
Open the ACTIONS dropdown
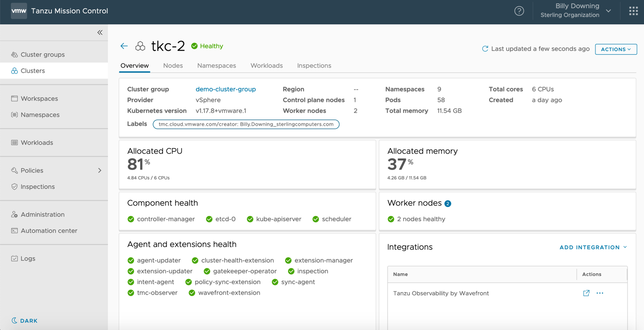(x=616, y=49)
